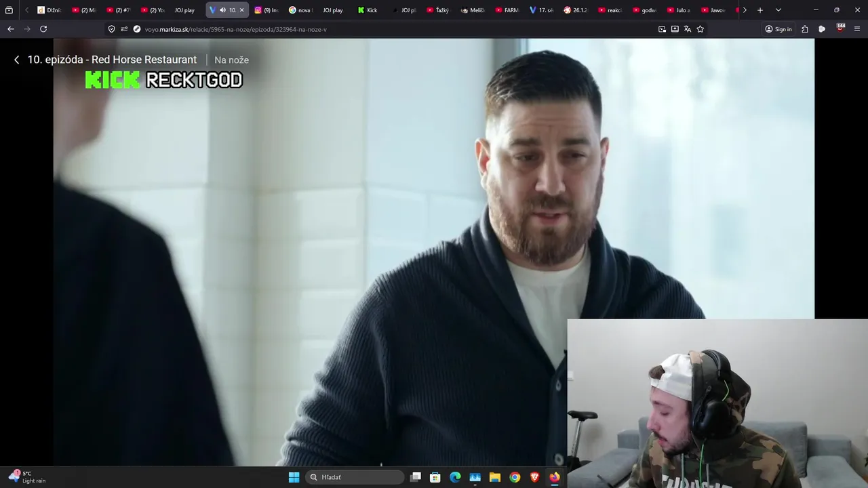868x488 pixels.
Task: Expand the list all tabs dropdown
Action: [x=778, y=10]
